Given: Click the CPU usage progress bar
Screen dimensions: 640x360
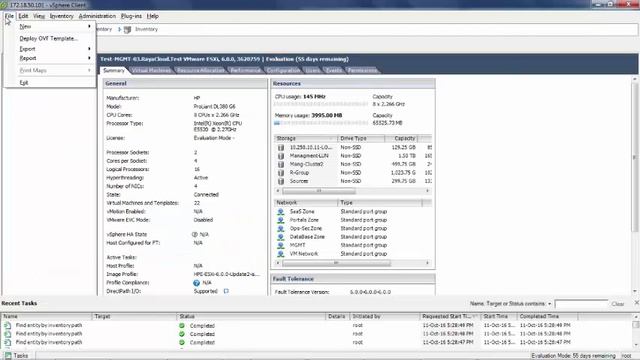Looking at the screenshot, I should pyautogui.click(x=321, y=104).
